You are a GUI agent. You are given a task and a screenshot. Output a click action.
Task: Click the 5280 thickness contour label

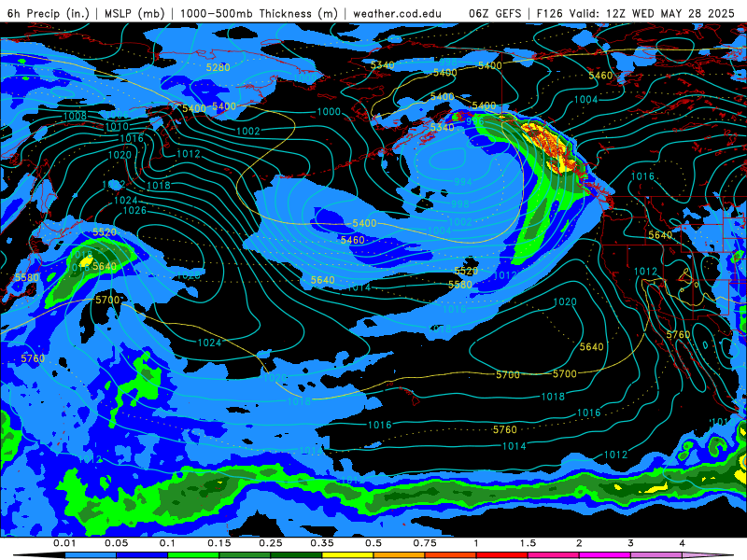218,67
